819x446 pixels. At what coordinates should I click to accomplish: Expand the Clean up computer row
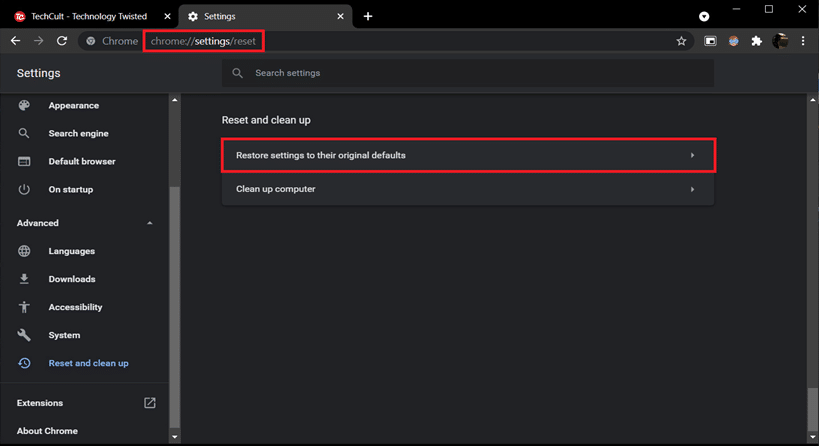tap(468, 189)
